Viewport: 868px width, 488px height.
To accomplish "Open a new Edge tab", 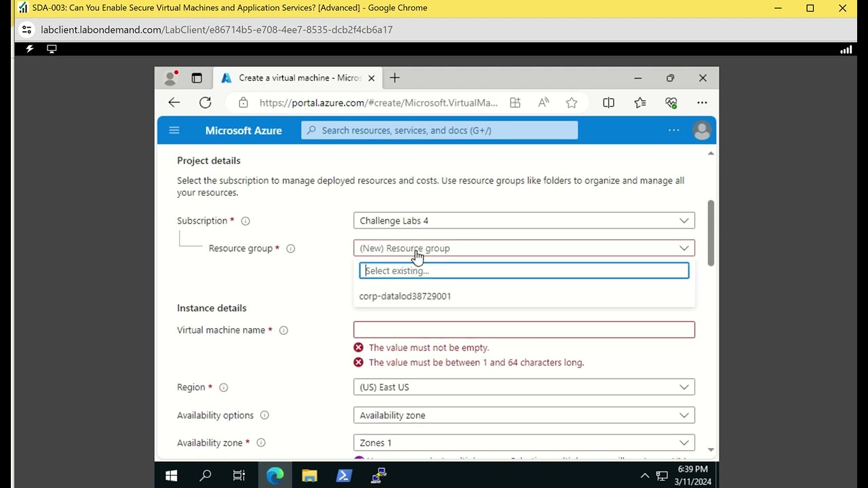I will pos(395,78).
